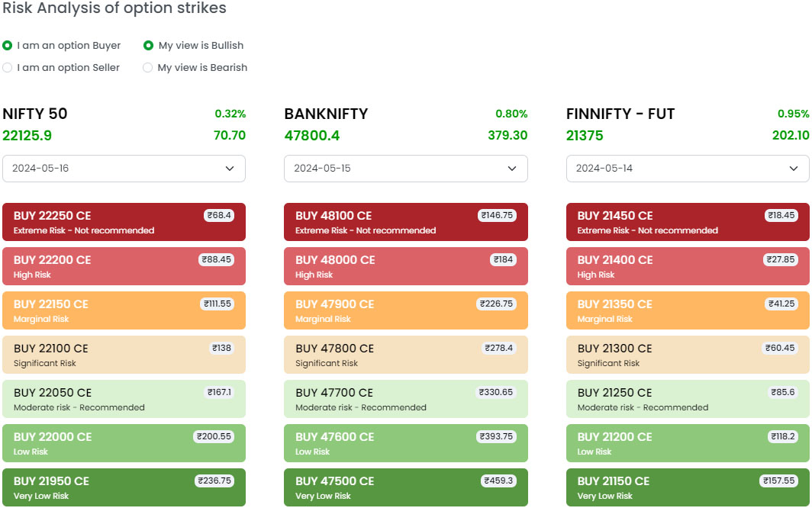Select the recommended BUY 22050 CE strike
The image size is (812, 508).
pyautogui.click(x=124, y=398)
